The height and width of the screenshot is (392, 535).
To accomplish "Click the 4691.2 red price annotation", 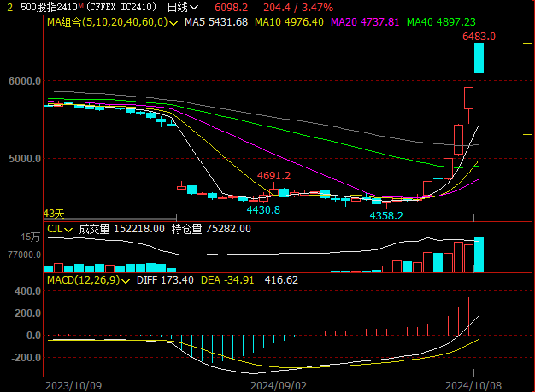I will tap(273, 176).
